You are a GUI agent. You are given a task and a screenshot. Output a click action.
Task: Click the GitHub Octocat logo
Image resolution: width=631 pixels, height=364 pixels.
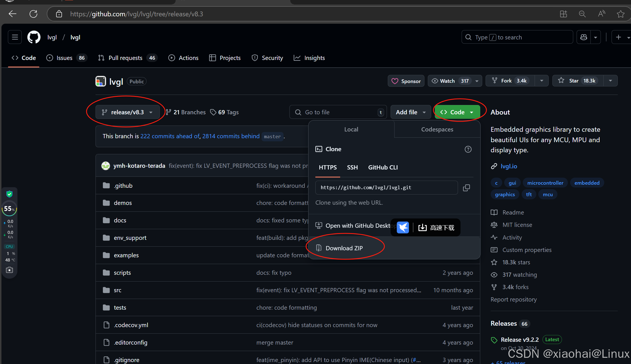point(34,37)
